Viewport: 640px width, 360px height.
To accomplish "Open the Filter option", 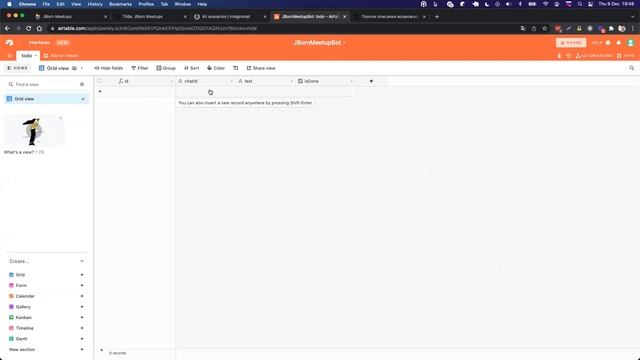I will point(140,68).
